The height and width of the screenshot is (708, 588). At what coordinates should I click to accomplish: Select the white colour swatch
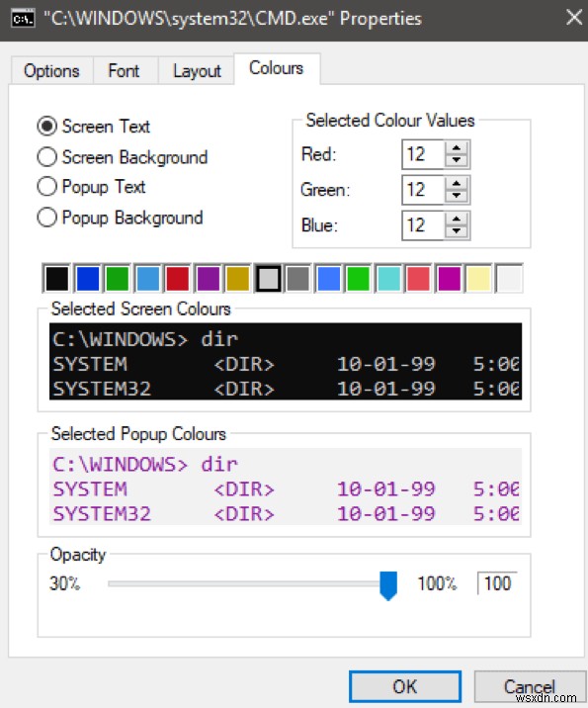click(x=509, y=278)
